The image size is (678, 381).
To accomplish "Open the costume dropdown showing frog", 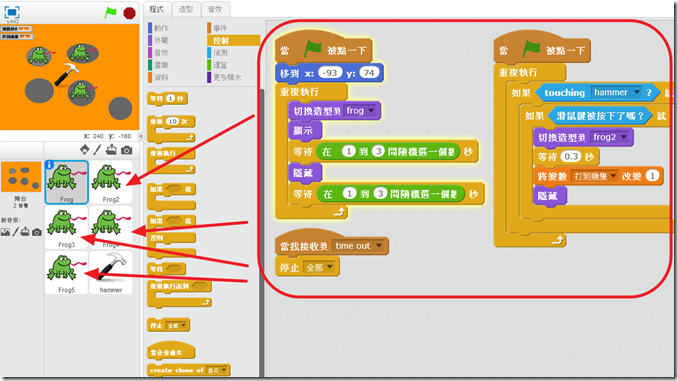I will point(361,111).
